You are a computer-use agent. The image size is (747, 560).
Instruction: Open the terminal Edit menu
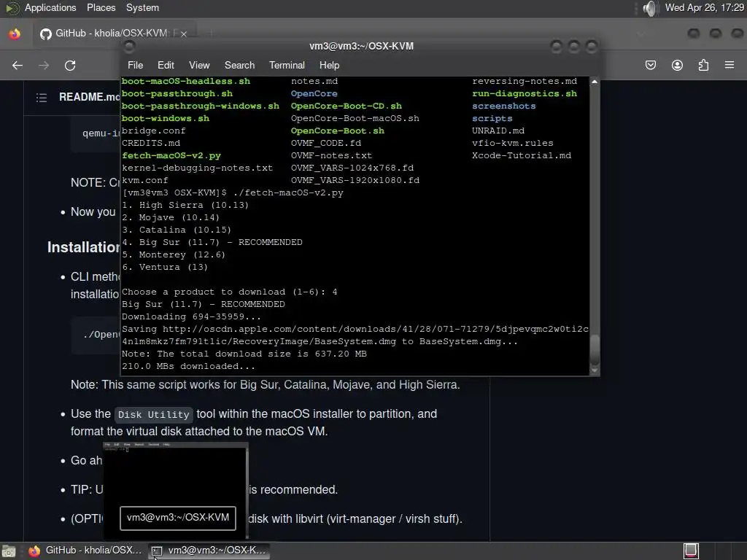pos(166,65)
